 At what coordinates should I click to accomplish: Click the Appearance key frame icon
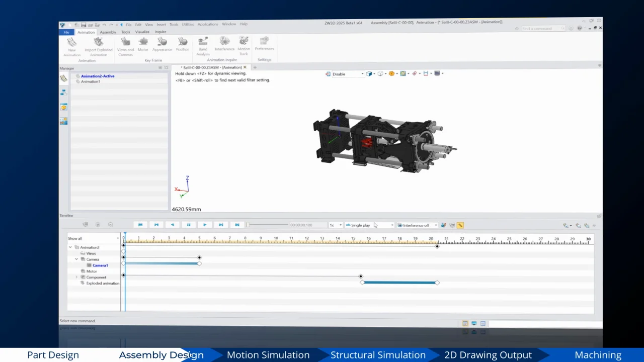(x=162, y=44)
